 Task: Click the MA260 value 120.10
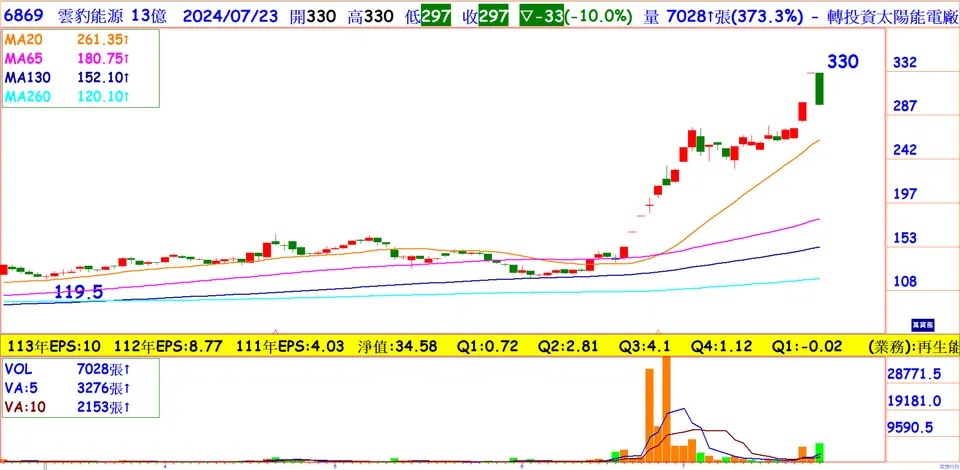pyautogui.click(x=102, y=96)
